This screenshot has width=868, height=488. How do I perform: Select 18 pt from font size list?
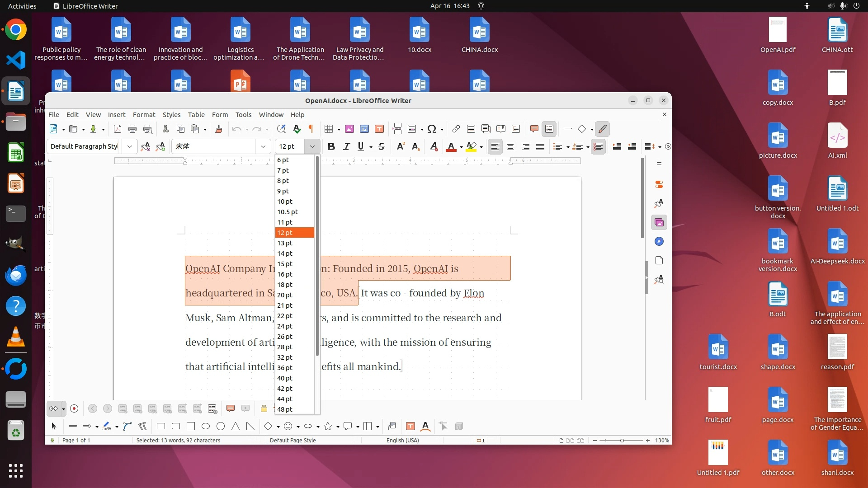pyautogui.click(x=285, y=285)
